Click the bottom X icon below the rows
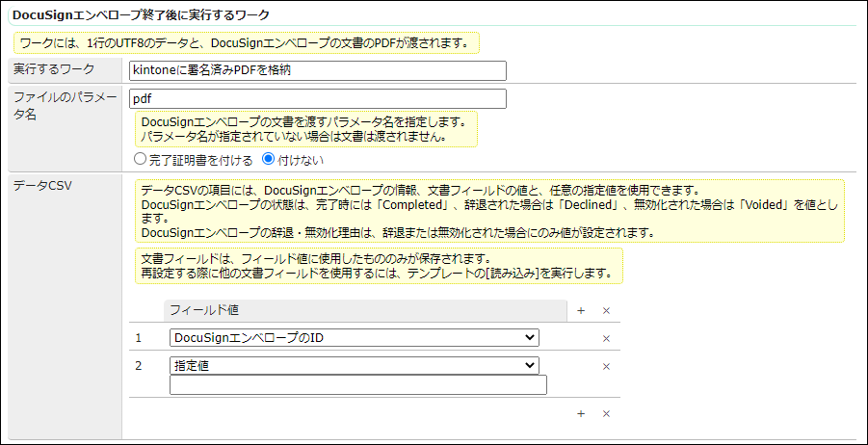868x445 pixels. 606,413
